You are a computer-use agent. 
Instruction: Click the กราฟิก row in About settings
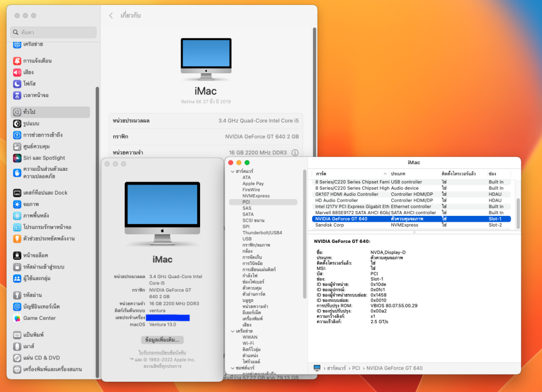[x=205, y=137]
